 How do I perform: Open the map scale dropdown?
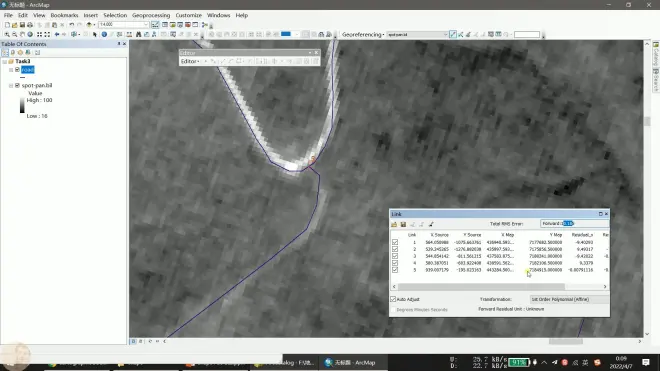tap(146, 25)
